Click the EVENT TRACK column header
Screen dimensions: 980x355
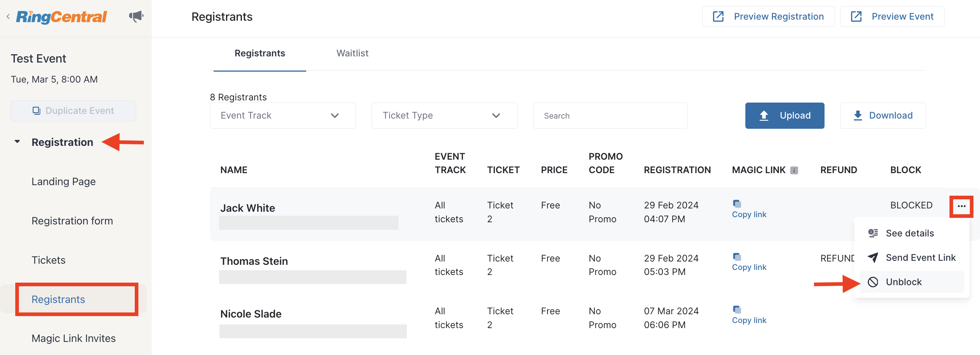coord(450,163)
